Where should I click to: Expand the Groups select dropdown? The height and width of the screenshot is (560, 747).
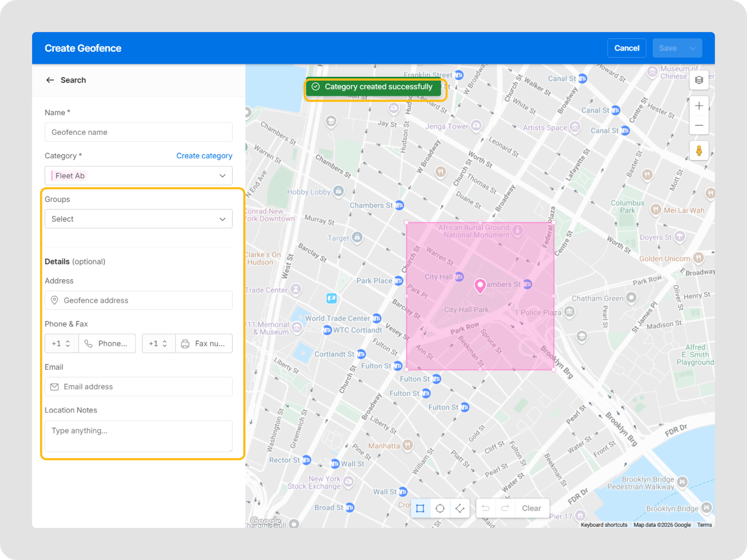tap(138, 219)
